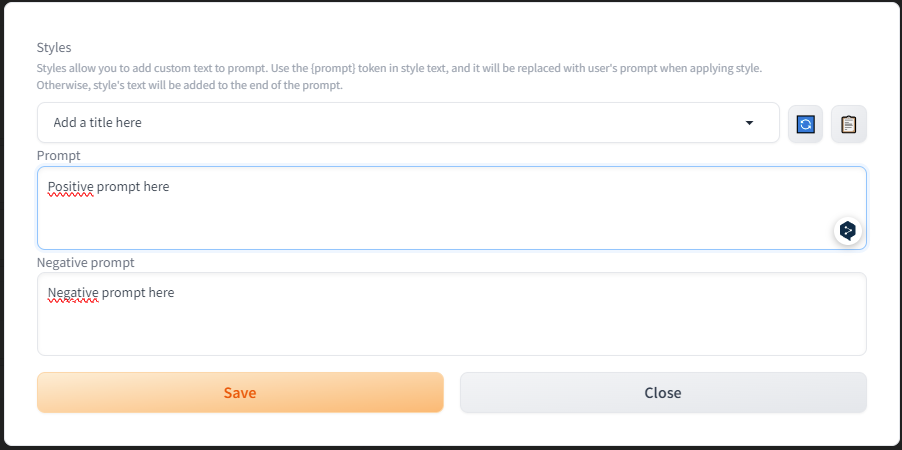Click the underlined word "Negative" in the text box
902x450 pixels.
click(73, 293)
